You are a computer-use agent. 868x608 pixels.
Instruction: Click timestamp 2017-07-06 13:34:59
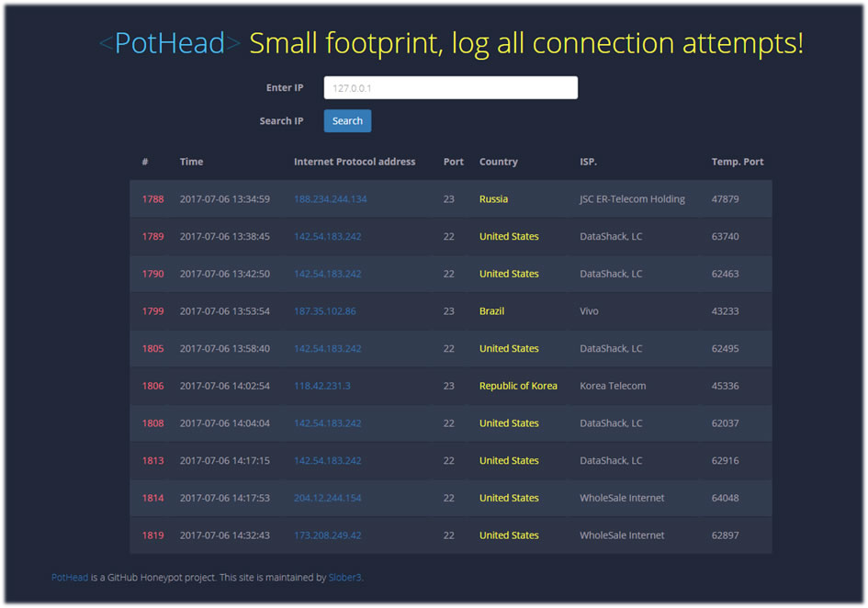(x=225, y=198)
